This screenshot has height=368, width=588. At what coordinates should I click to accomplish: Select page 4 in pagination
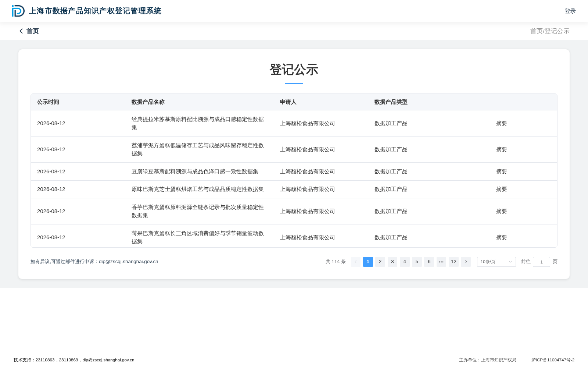pos(405,262)
